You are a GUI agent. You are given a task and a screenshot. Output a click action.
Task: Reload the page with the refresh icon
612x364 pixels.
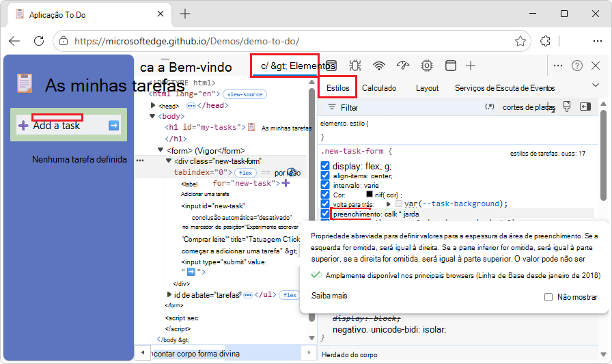39,41
